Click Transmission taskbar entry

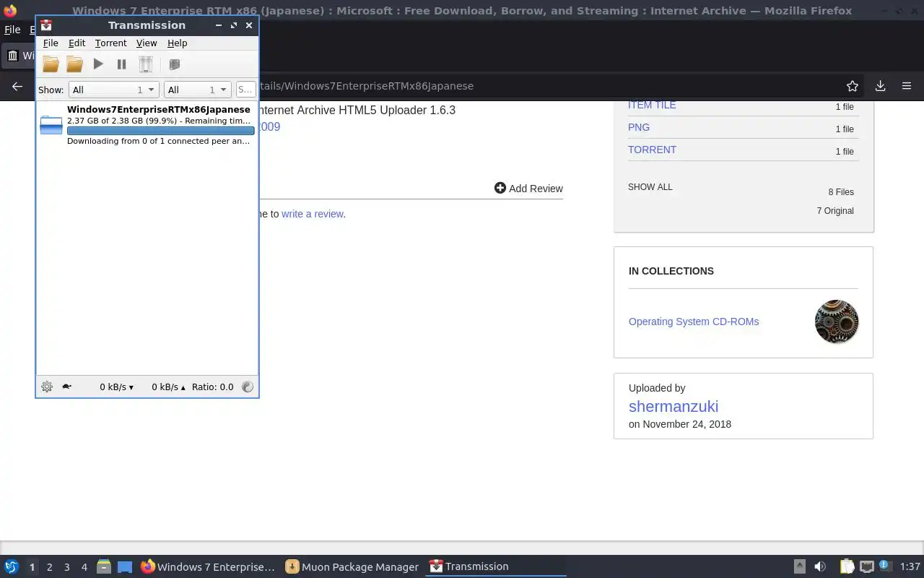(x=497, y=567)
